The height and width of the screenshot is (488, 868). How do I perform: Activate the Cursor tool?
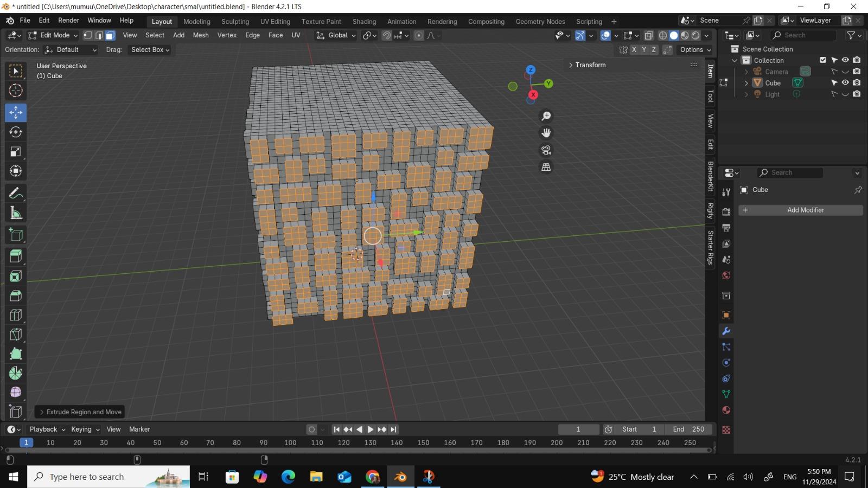(16, 91)
